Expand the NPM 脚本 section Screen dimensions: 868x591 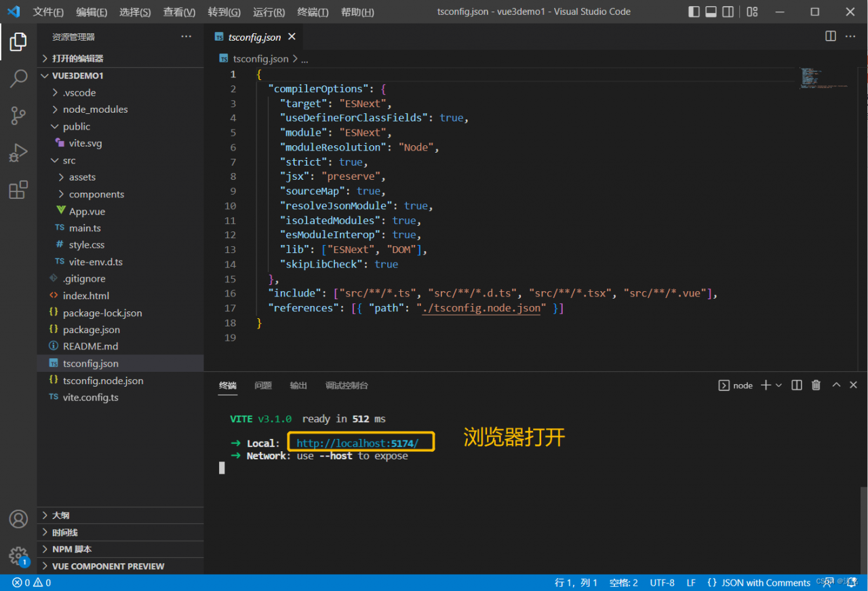point(121,550)
